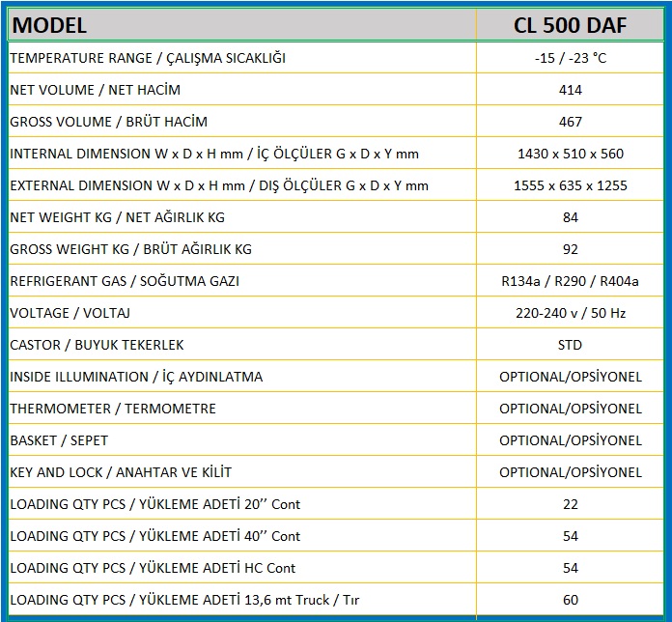
Task: Click the refrigerant gas value R134a / R290 / R404a
Action: coord(571,281)
